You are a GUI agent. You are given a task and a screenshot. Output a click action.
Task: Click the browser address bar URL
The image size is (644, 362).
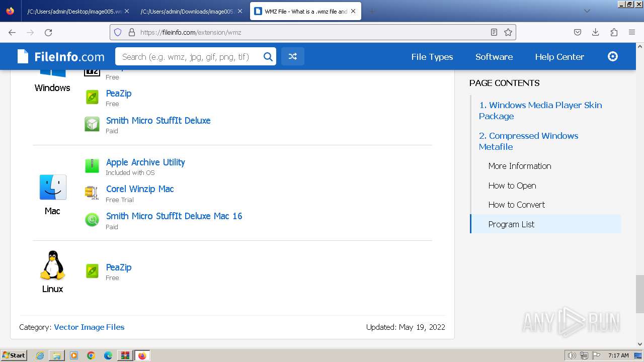191,32
